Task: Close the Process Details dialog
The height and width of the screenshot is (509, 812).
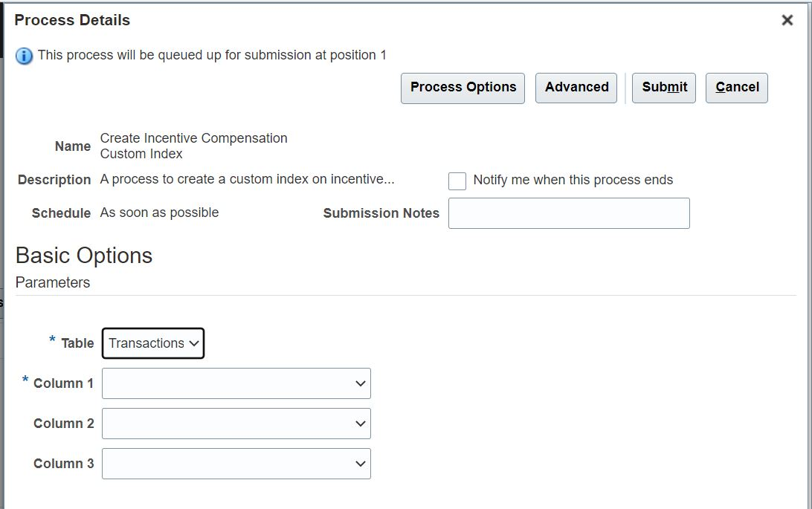Action: click(x=787, y=21)
